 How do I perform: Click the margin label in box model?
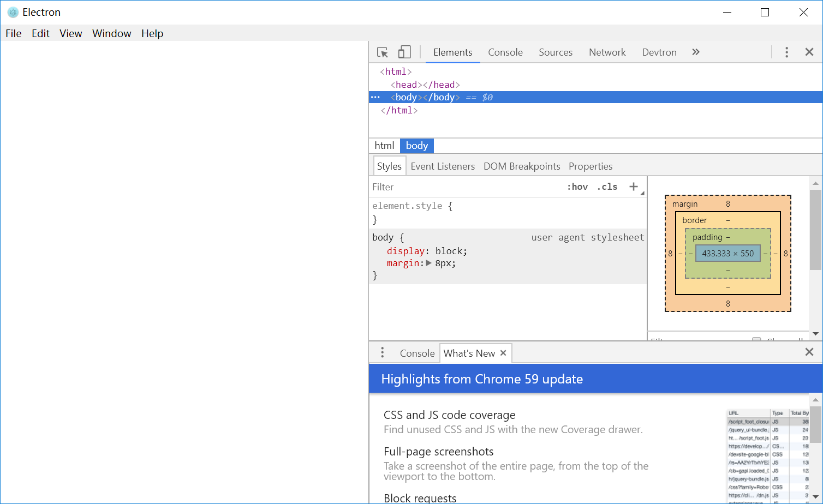tap(685, 204)
